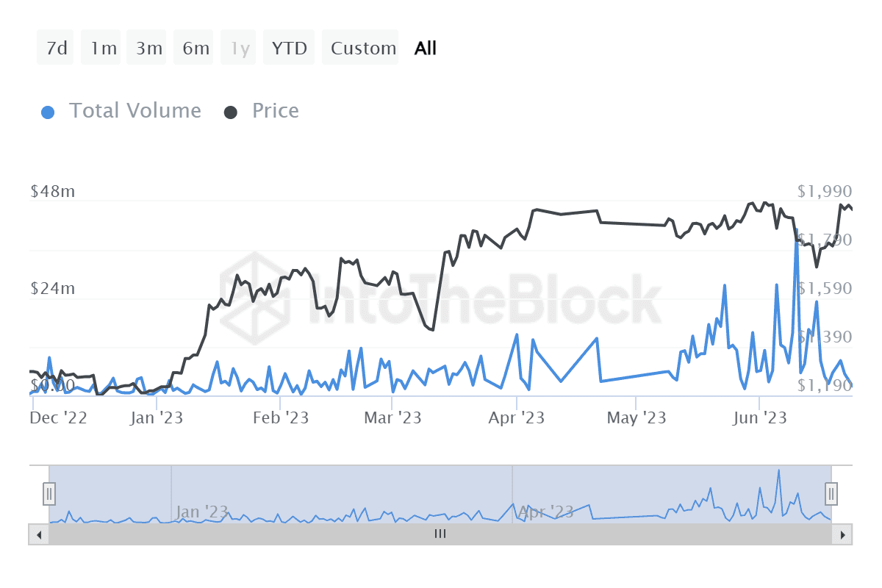Click the YTD range option
Image resolution: width=882 pixels, height=588 pixels.
point(290,49)
